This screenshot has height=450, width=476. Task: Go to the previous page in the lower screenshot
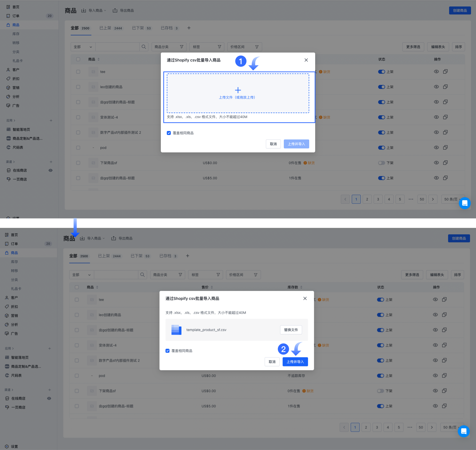tap(344, 427)
